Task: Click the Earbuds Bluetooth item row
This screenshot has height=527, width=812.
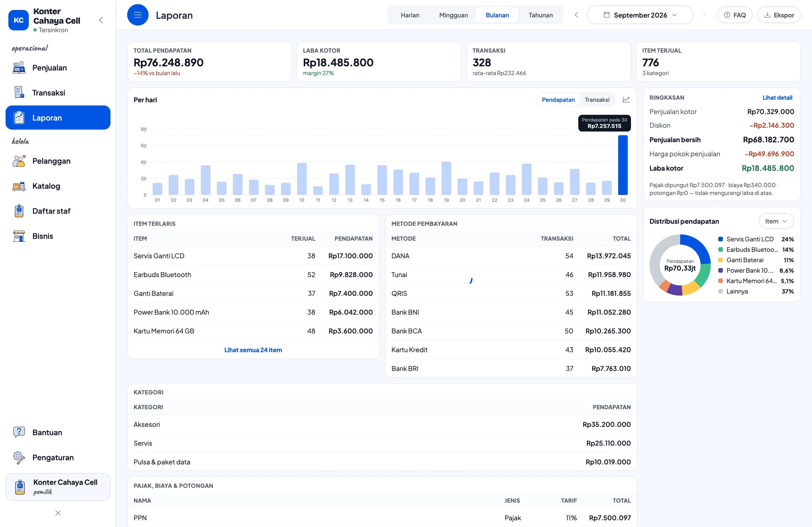Action: coord(253,274)
